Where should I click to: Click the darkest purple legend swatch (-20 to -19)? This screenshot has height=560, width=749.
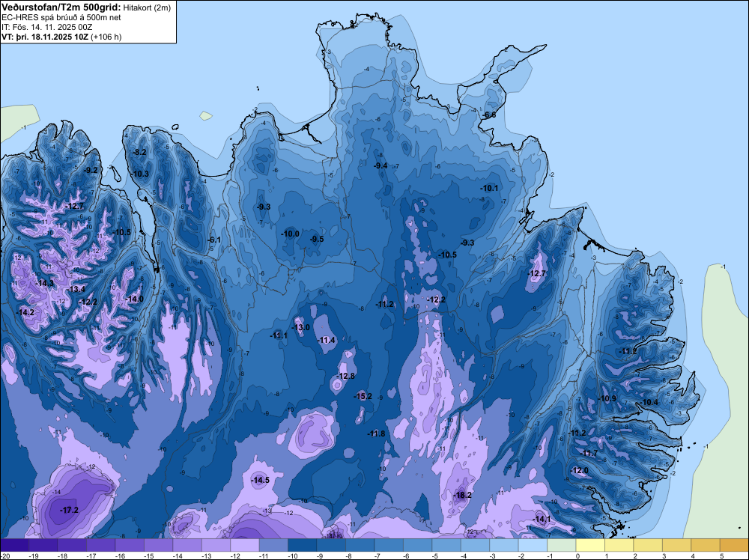point(14,545)
